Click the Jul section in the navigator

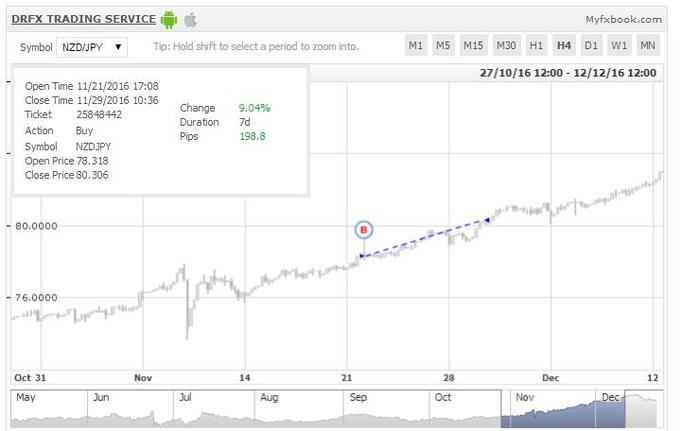click(213, 409)
